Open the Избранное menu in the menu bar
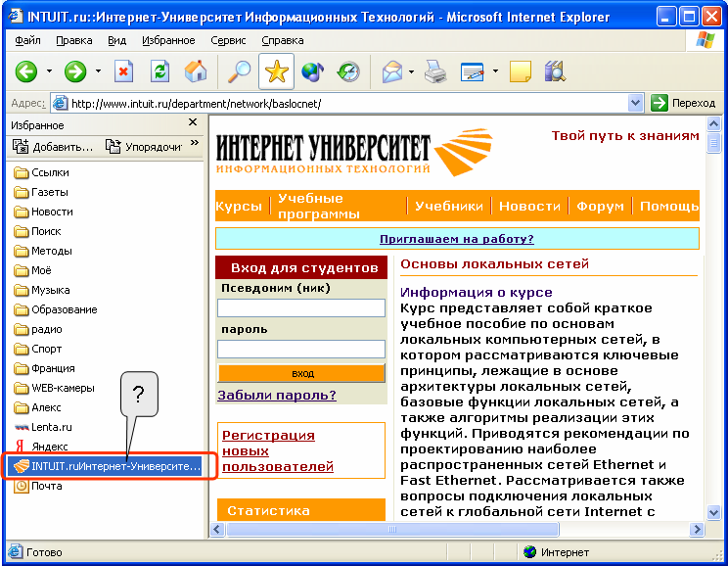This screenshot has width=728, height=566. click(x=168, y=40)
